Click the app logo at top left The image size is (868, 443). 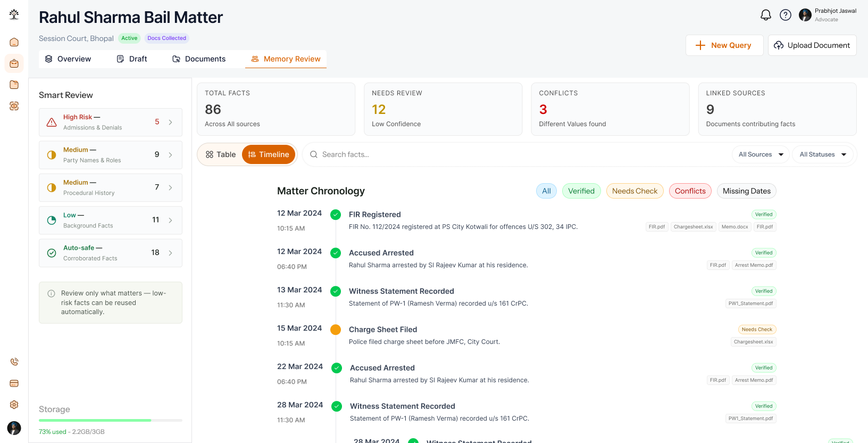point(14,14)
